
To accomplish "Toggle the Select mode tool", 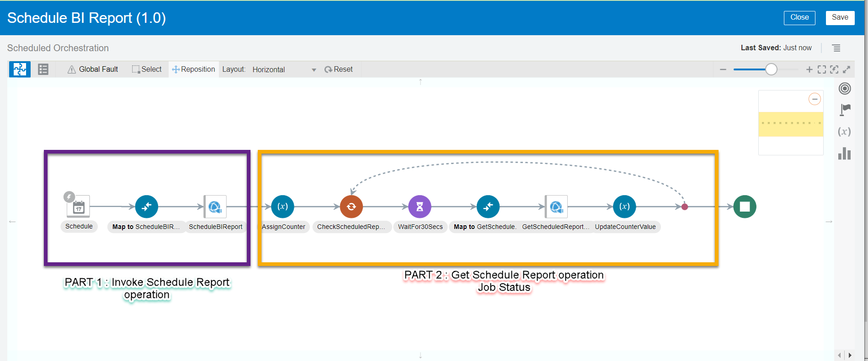I will pos(147,69).
